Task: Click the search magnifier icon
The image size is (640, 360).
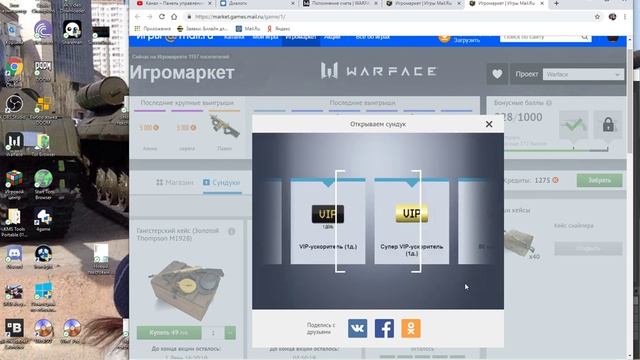Action: pyautogui.click(x=584, y=38)
